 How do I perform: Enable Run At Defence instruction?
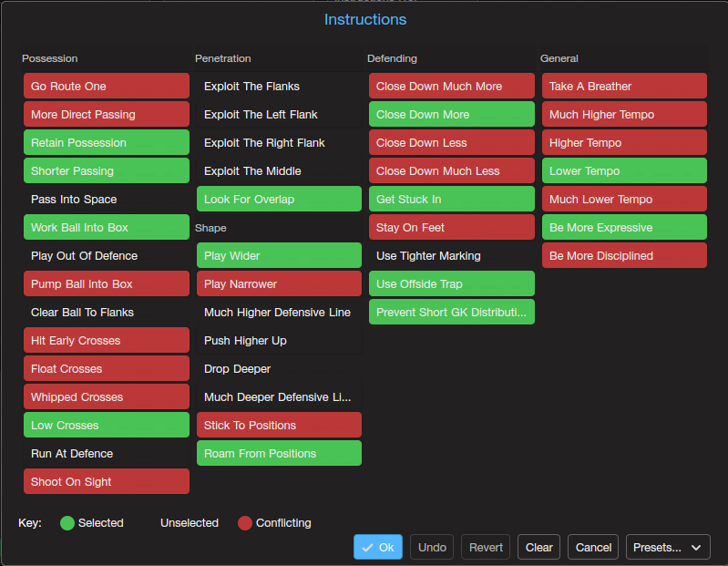coord(107,453)
